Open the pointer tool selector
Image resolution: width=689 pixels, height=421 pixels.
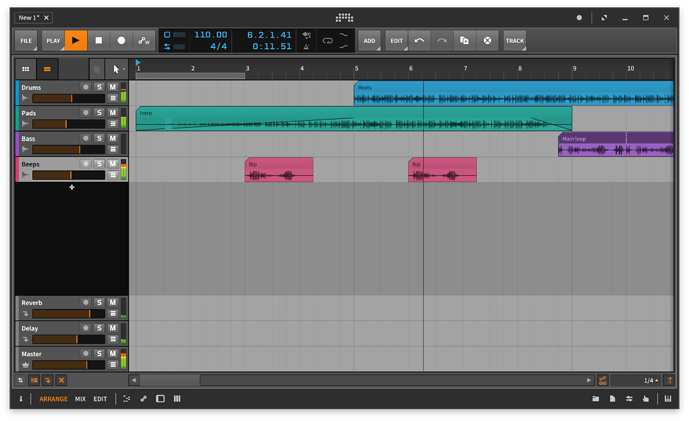[117, 69]
